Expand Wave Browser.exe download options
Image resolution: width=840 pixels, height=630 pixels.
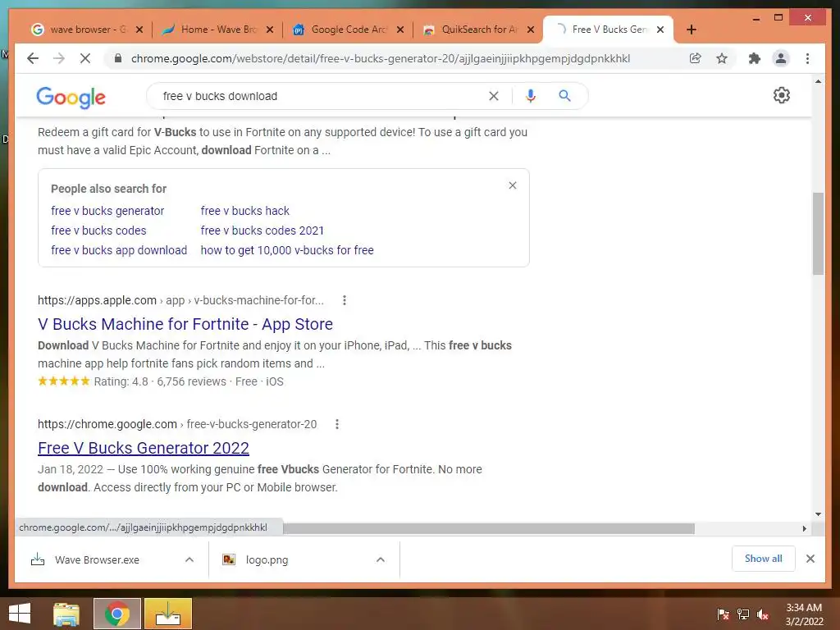click(x=189, y=559)
